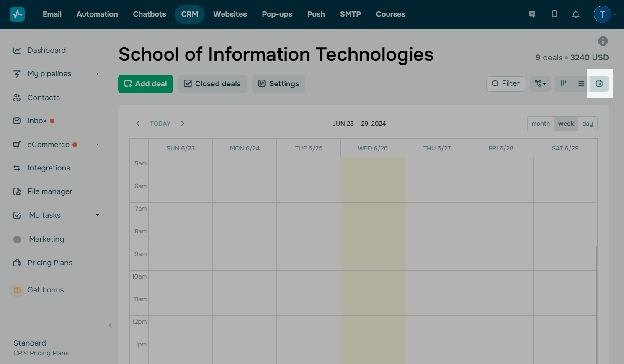Click the Add deal button
This screenshot has height=364, width=624.
(x=145, y=84)
